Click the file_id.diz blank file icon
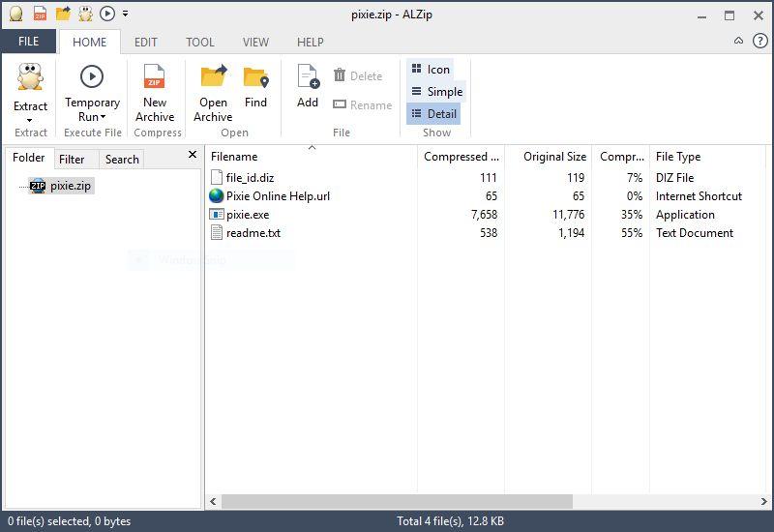Viewport: 774px width, 532px height. point(216,177)
